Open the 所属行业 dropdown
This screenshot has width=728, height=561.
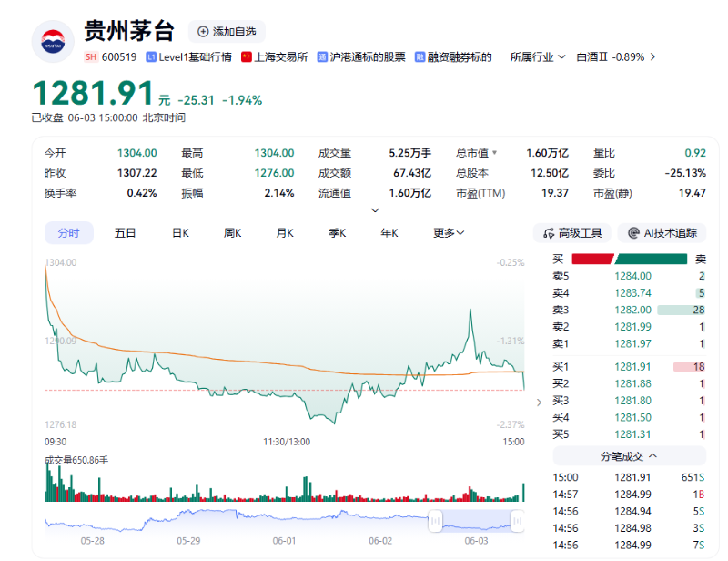[x=538, y=57]
